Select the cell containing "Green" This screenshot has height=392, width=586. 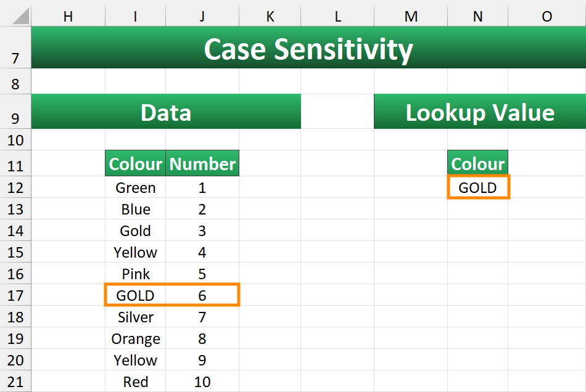coord(136,188)
